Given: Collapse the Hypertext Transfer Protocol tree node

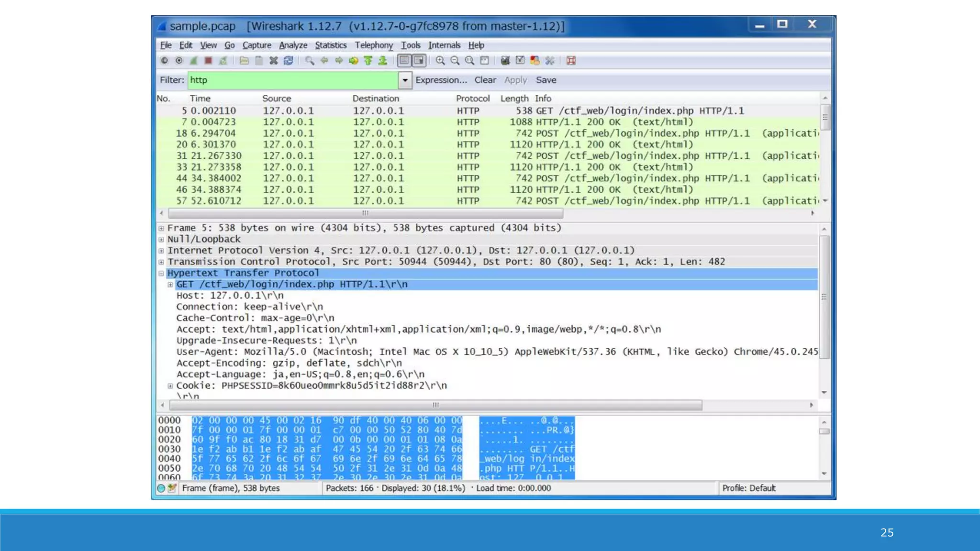Looking at the screenshot, I should click(x=162, y=274).
